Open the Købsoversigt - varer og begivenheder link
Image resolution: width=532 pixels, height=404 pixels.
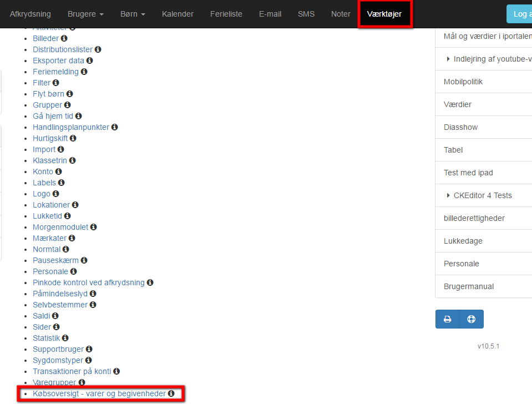tap(99, 393)
